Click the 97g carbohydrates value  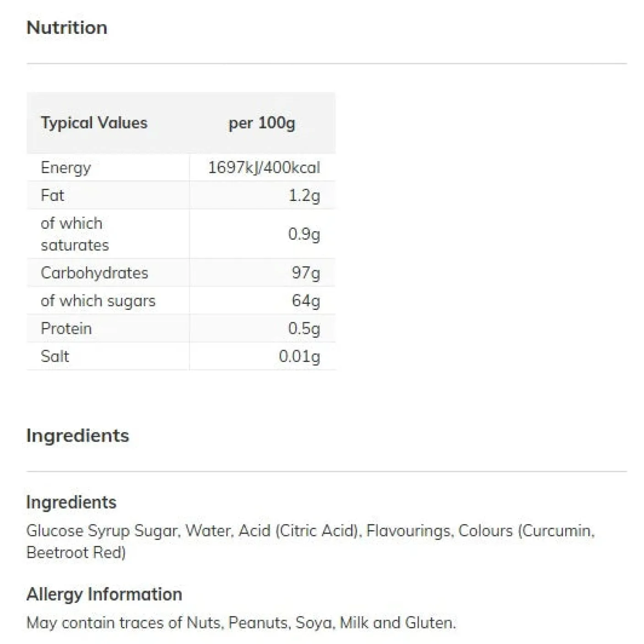coord(306,273)
